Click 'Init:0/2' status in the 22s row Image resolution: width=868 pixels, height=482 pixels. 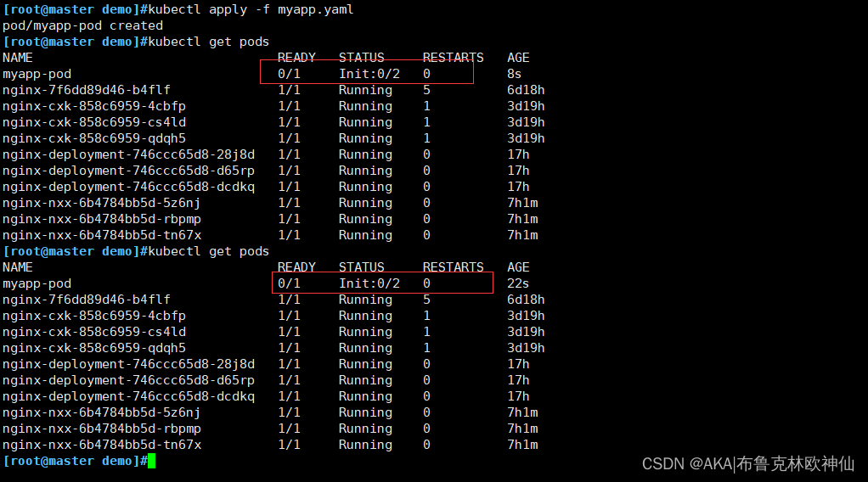tap(369, 283)
